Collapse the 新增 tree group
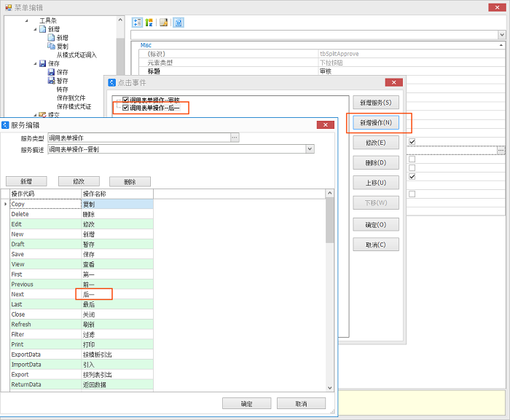 click(x=34, y=28)
